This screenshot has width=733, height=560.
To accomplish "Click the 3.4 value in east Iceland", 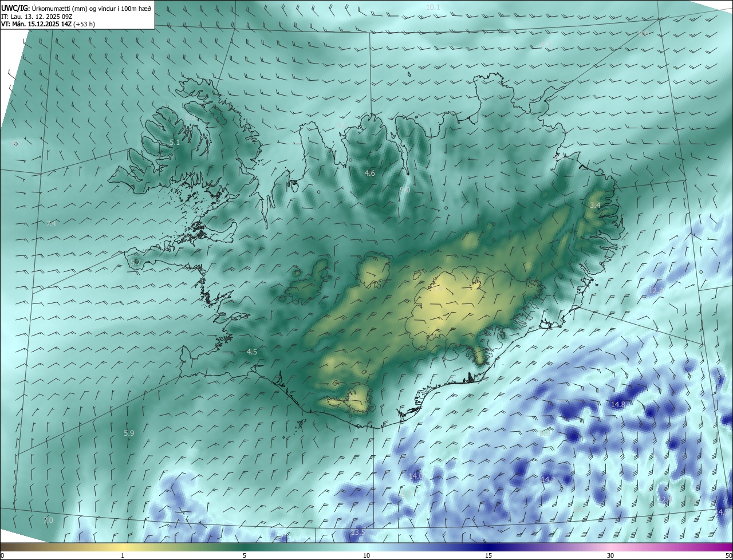I will (x=595, y=205).
